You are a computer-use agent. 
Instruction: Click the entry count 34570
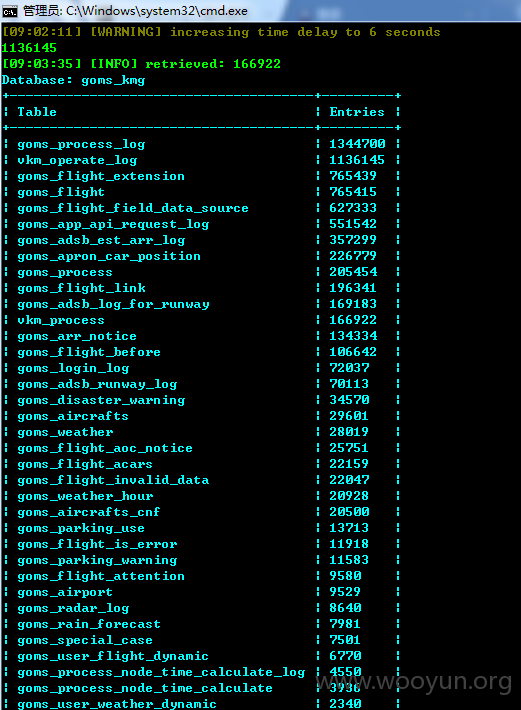tap(349, 400)
